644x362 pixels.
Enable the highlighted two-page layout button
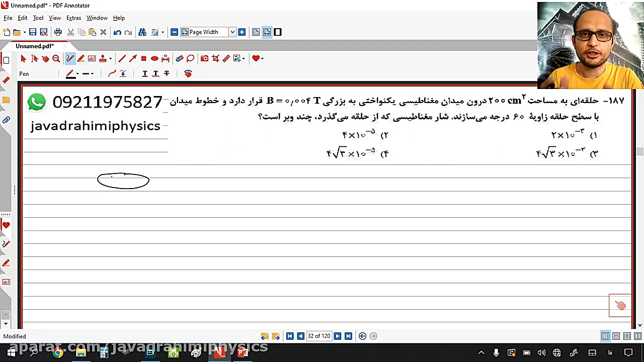tap(267, 32)
